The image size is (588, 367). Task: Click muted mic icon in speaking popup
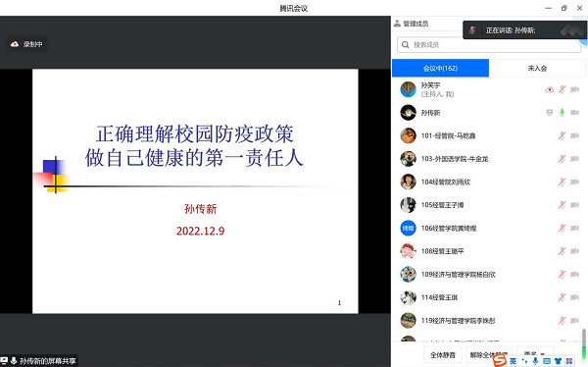(x=472, y=30)
